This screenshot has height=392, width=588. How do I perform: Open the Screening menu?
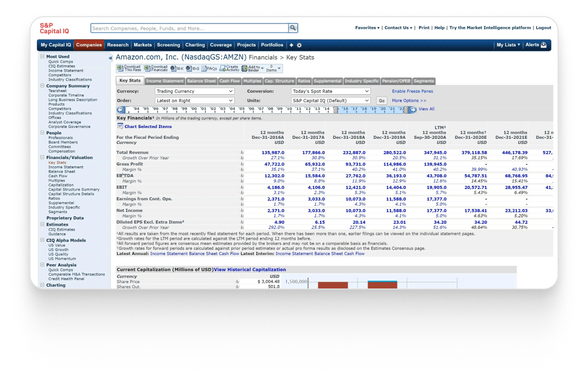coord(168,45)
